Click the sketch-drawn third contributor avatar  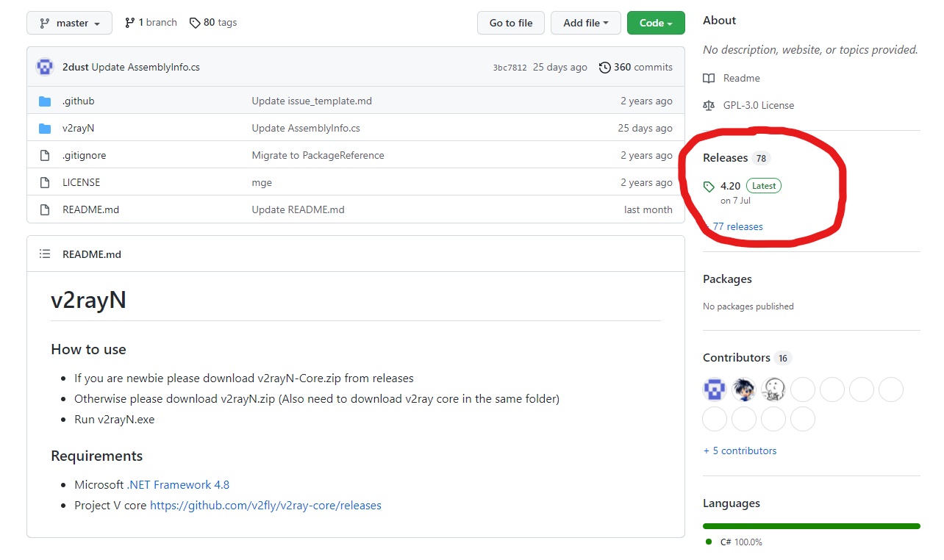click(x=773, y=390)
